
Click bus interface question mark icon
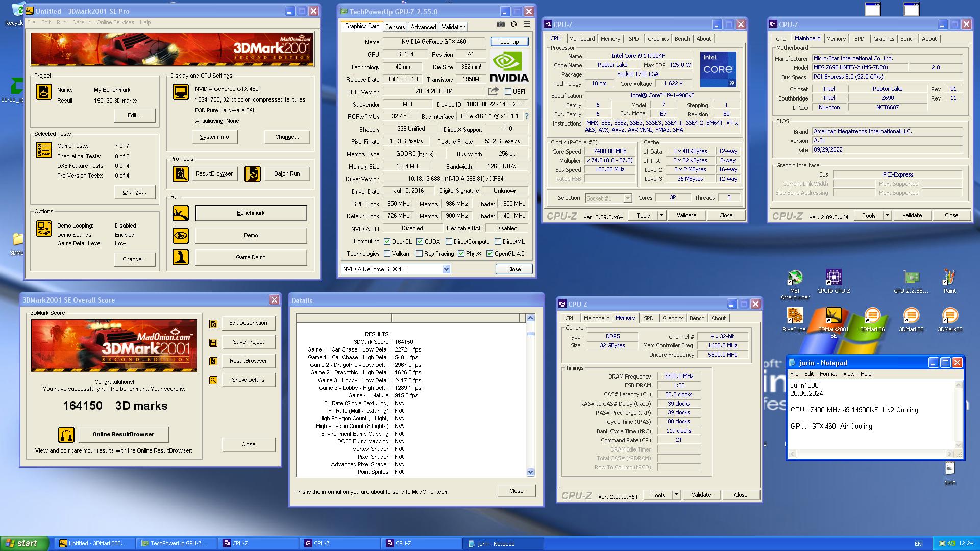coord(526,116)
